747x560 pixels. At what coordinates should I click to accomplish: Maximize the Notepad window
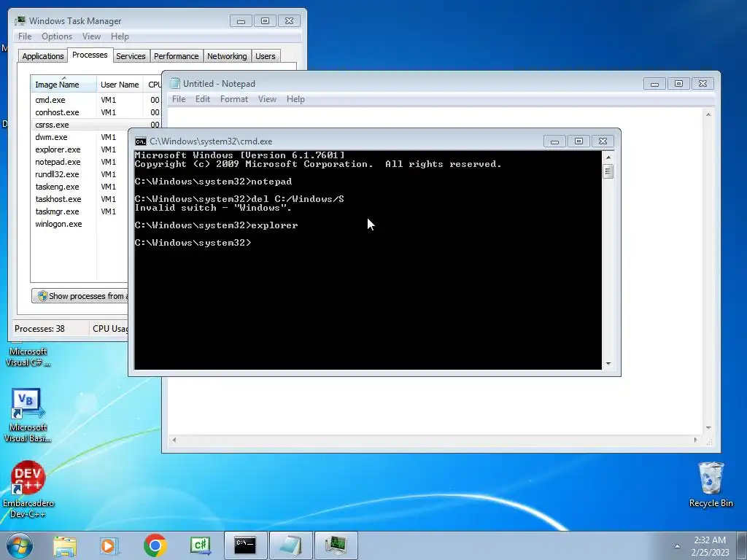(x=678, y=83)
